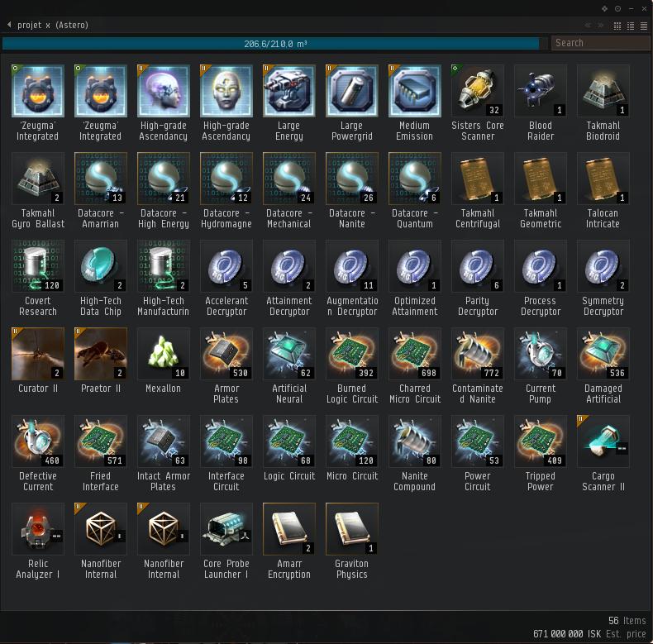
Task: Collapse the projet x (Astero) tree arrow
Action: pos(9,25)
